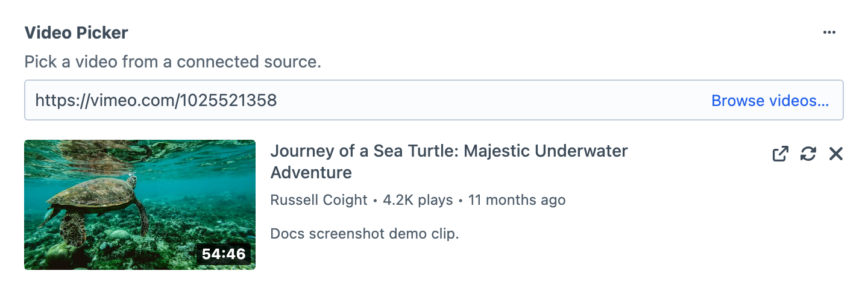Click the 11 months ago timestamp
868x294 pixels.
pos(517,200)
